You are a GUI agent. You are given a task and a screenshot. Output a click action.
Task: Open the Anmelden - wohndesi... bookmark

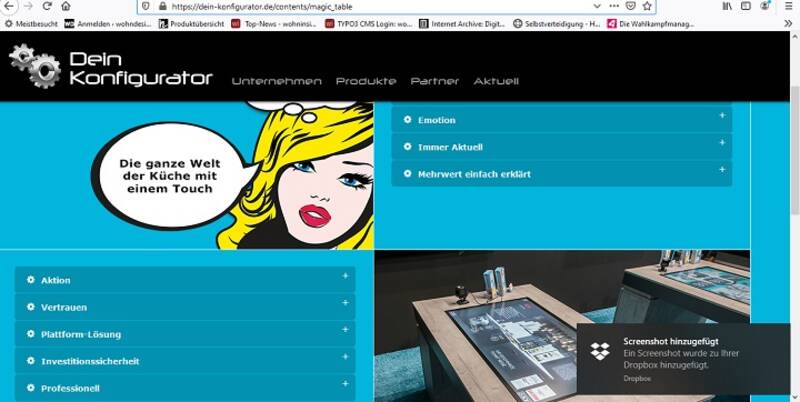[108, 23]
